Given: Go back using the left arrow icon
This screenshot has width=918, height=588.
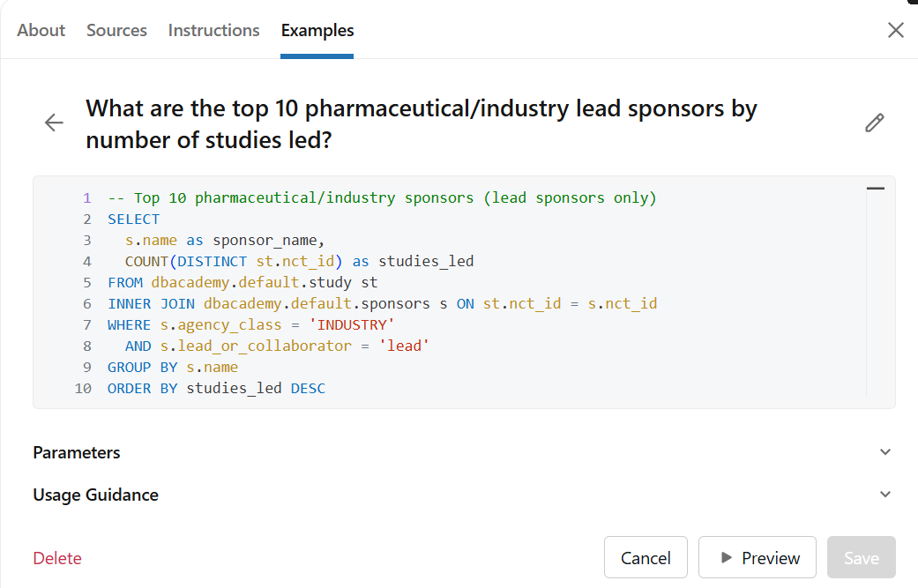Looking at the screenshot, I should click(54, 123).
